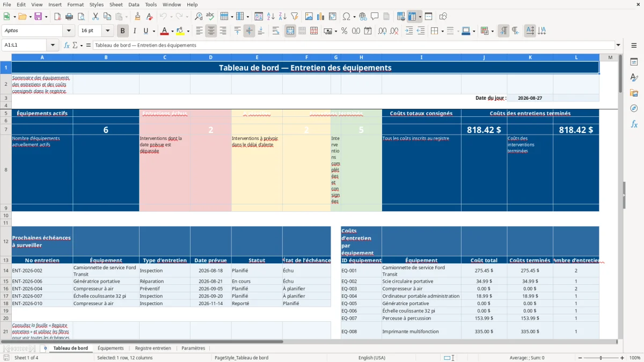Format cells as percent
644x362 pixels.
344,31
